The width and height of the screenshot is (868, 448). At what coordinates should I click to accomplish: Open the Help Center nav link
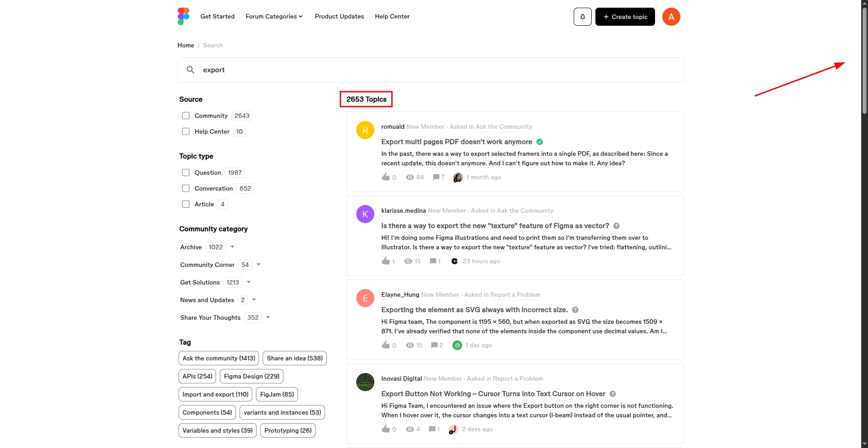point(392,16)
